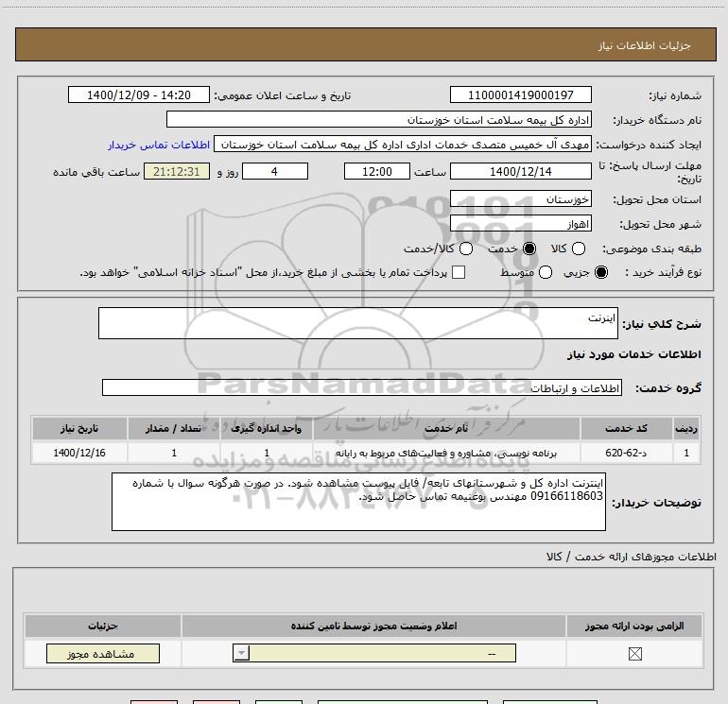Click the response deadline date 1400/12/14

click(520, 171)
